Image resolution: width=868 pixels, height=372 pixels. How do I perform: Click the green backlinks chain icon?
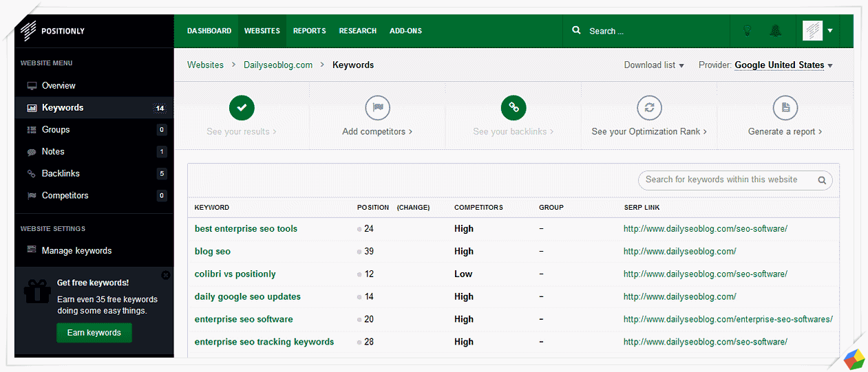coord(514,107)
